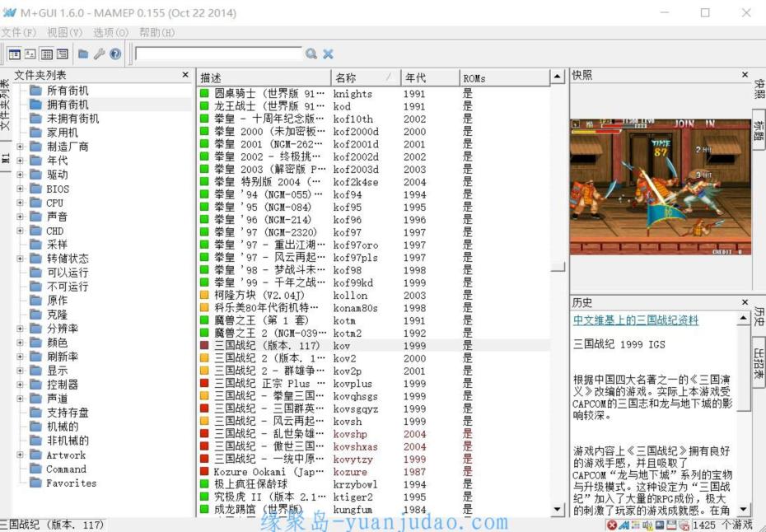Sort by the ROMs column header

click(x=505, y=77)
